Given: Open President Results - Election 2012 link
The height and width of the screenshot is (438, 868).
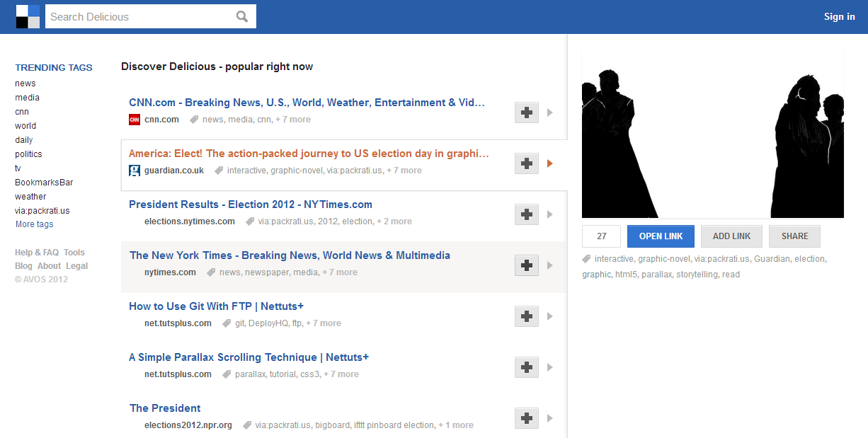Looking at the screenshot, I should (x=251, y=204).
